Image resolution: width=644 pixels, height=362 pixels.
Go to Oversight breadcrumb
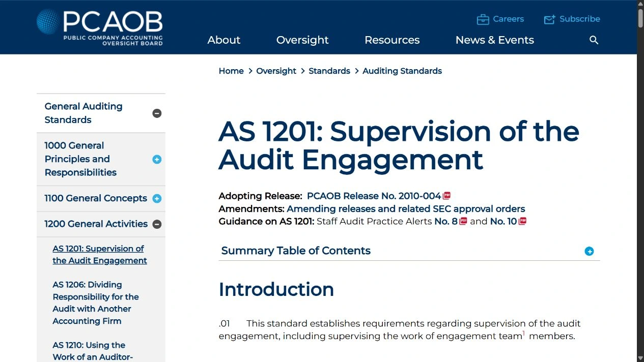click(276, 71)
